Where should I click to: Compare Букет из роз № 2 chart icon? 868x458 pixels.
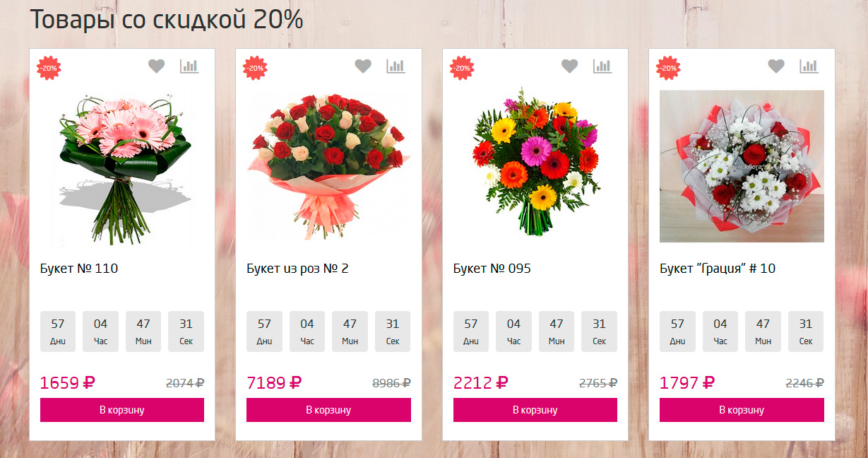[396, 66]
